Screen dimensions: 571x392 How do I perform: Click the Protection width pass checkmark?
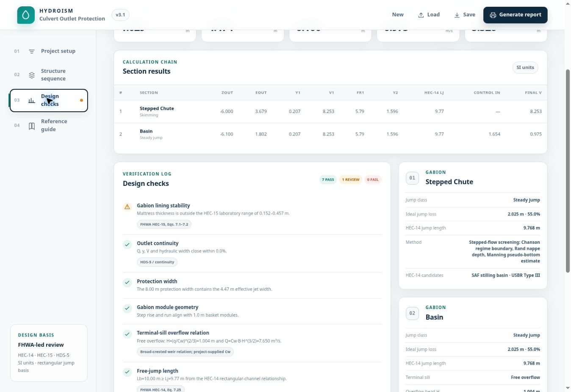pyautogui.click(x=127, y=282)
